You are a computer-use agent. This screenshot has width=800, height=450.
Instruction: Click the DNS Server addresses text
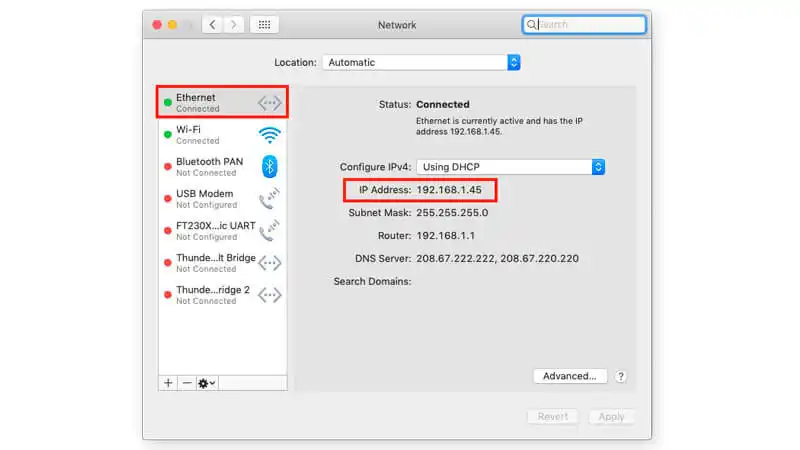497,259
